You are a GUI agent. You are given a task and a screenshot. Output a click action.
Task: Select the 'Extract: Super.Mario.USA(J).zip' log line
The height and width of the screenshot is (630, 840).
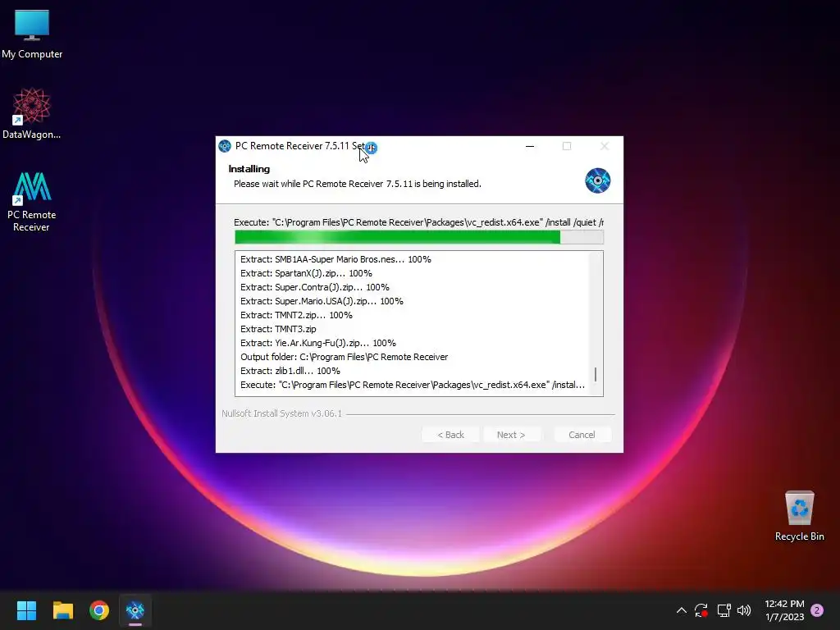(x=322, y=301)
